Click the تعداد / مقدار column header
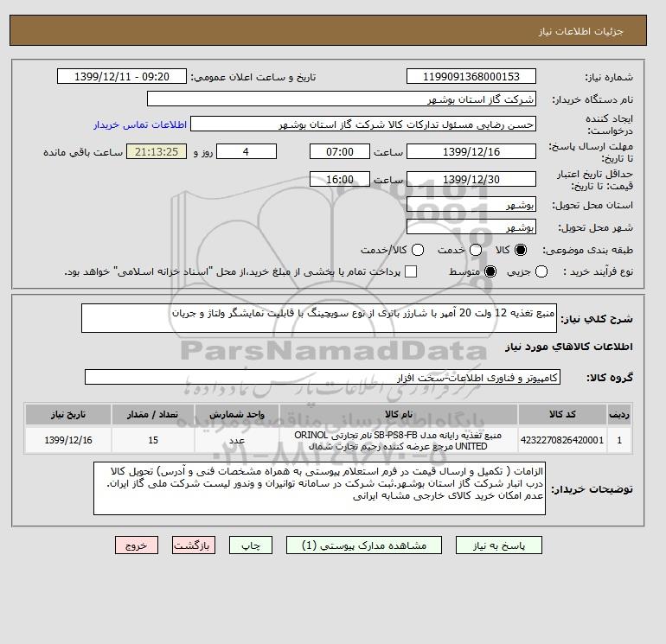666x644 pixels. point(153,415)
